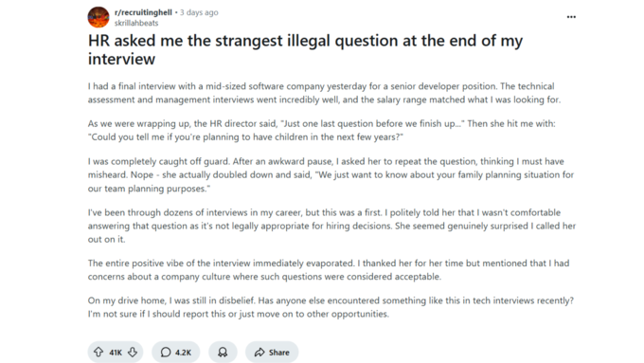Screen dimensions: 644x363
Task: Open the r/recruitinghell community avatar
Action: tap(98, 17)
